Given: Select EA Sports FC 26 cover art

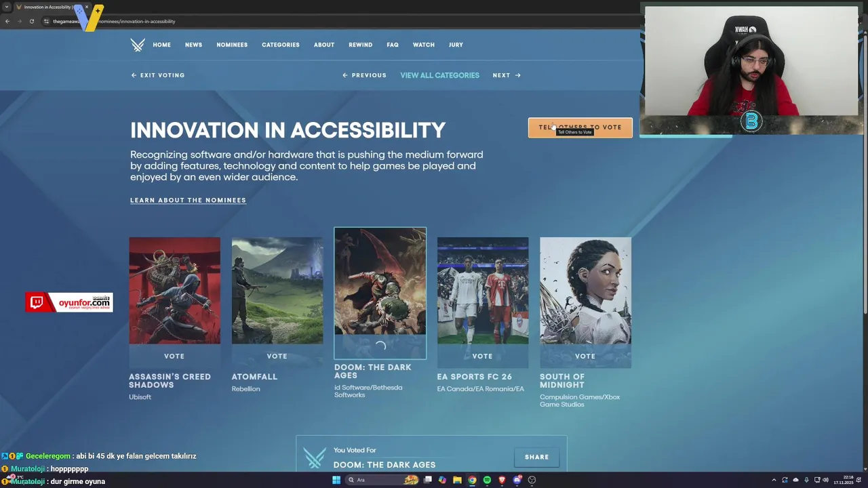Looking at the screenshot, I should pos(483,291).
